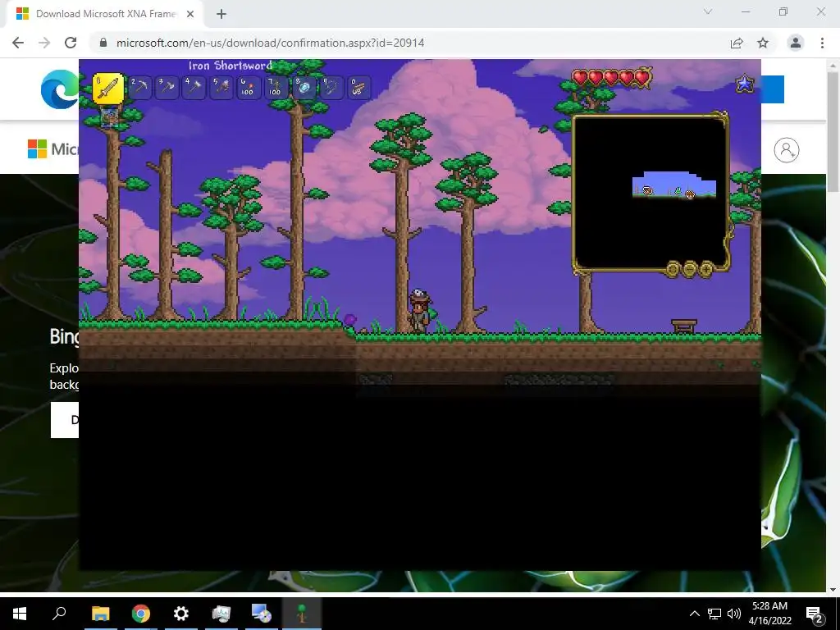Open Chrome profile menu

pyautogui.click(x=796, y=43)
